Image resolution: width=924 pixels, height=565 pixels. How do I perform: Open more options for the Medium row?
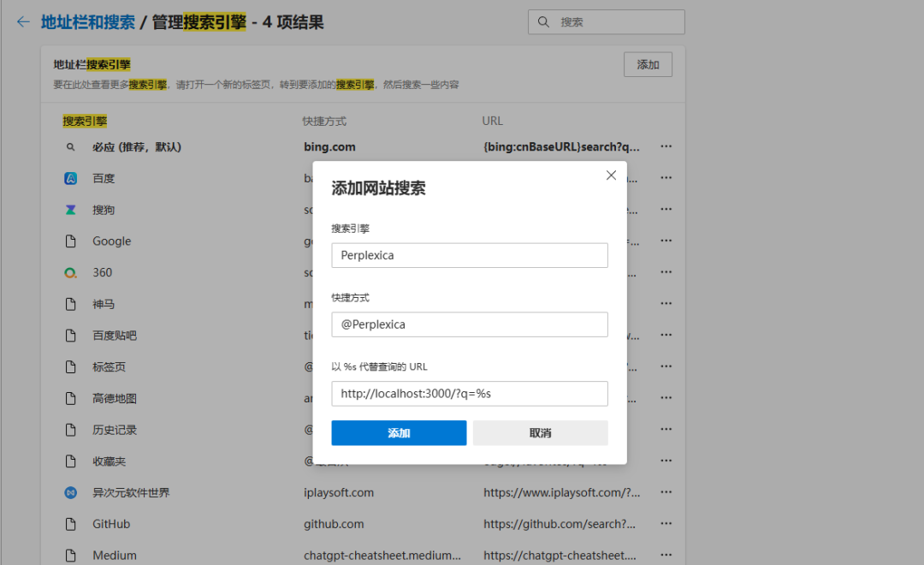(x=666, y=555)
